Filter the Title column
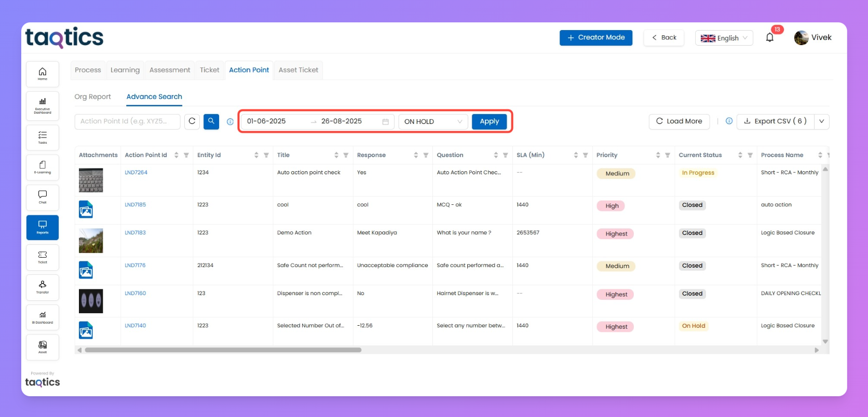 (x=346, y=155)
